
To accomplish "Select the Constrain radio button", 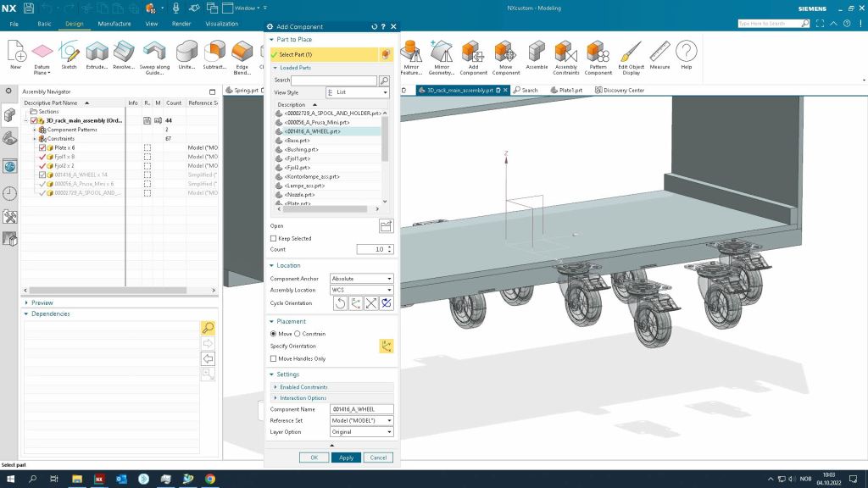I will [297, 334].
